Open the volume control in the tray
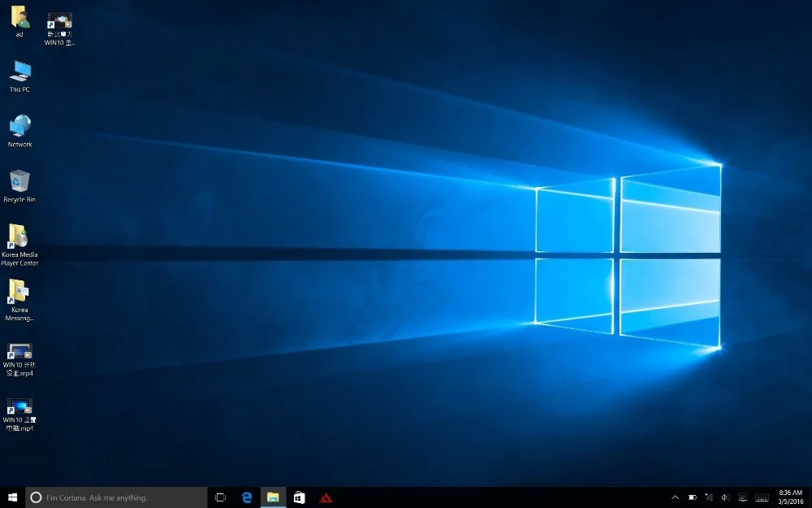This screenshot has height=508, width=812. pos(725,497)
